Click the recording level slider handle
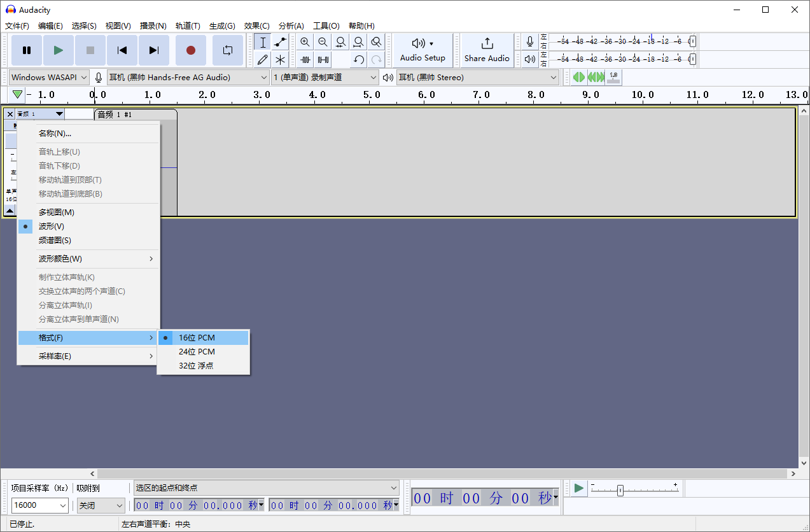This screenshot has width=810, height=532. coord(692,41)
